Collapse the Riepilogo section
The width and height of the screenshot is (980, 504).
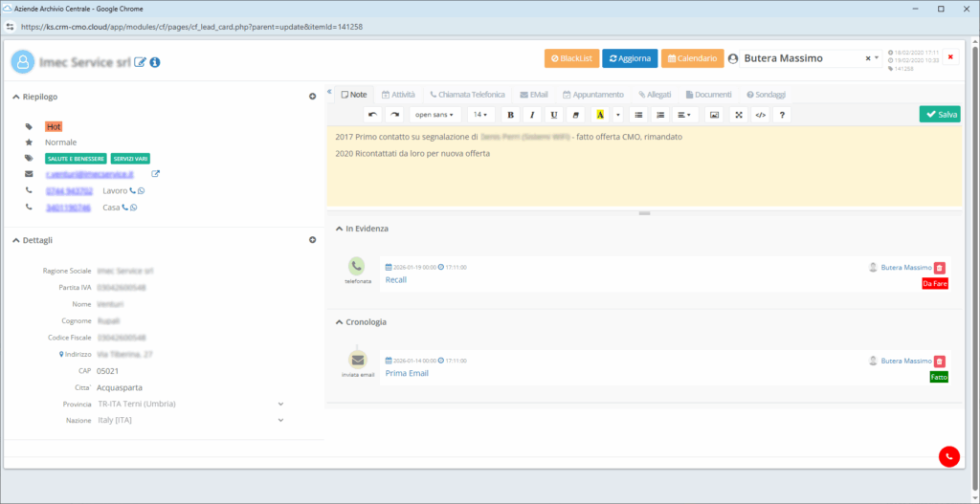pyautogui.click(x=16, y=97)
